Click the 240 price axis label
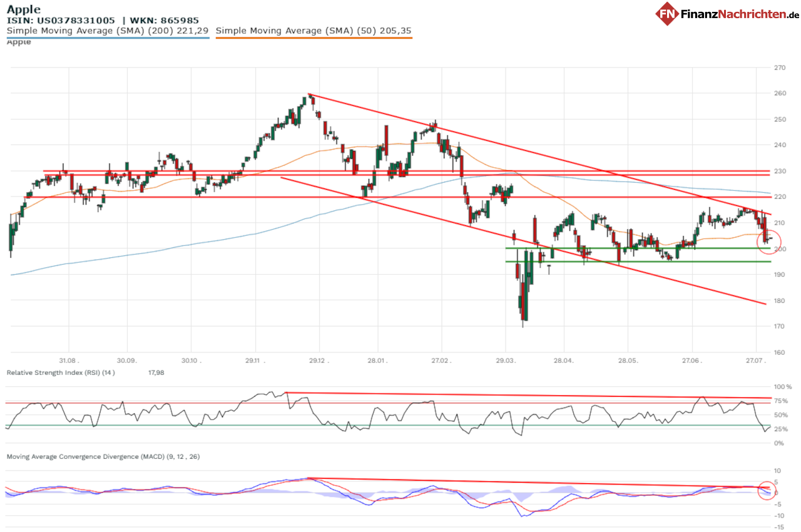The height and width of the screenshot is (532, 801). [780, 145]
